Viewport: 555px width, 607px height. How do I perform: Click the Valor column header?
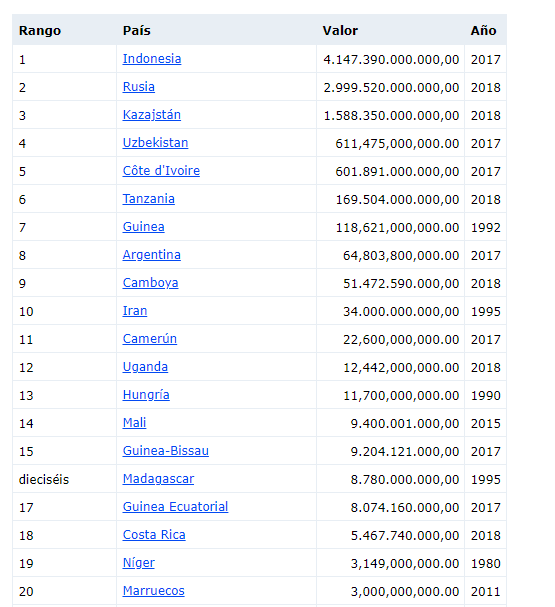pyautogui.click(x=340, y=31)
